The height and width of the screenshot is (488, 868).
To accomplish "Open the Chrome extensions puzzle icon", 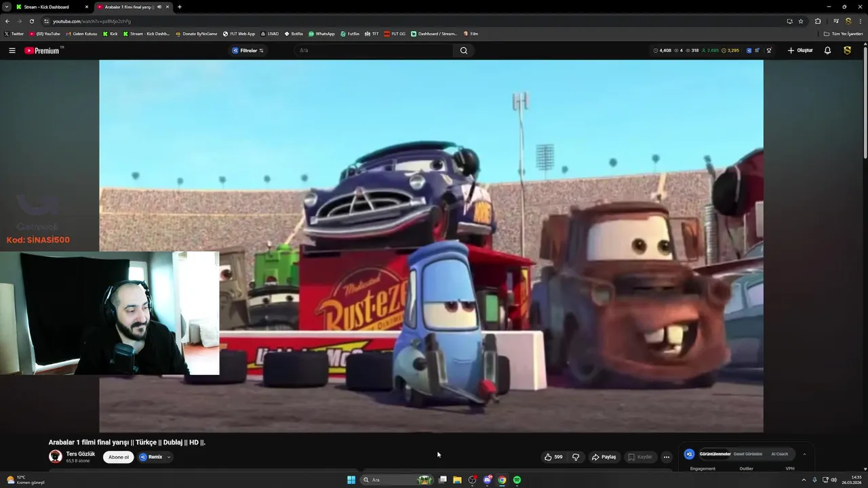I will [818, 21].
